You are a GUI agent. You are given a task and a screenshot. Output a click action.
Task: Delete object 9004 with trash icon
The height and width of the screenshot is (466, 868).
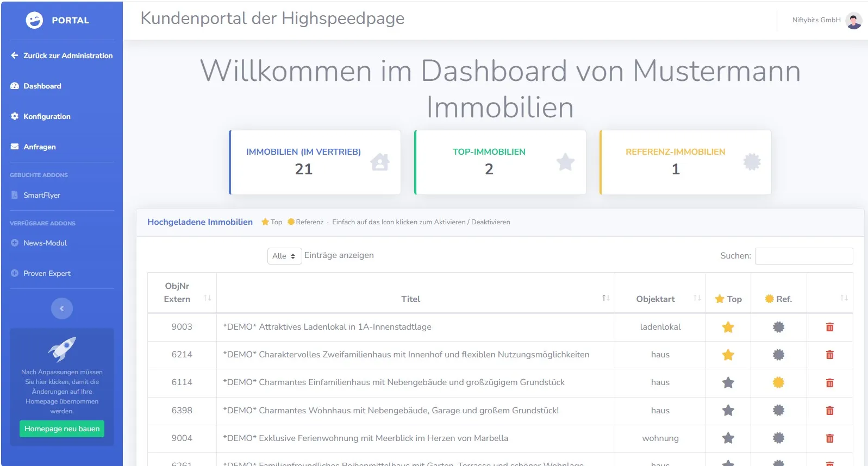tap(829, 438)
